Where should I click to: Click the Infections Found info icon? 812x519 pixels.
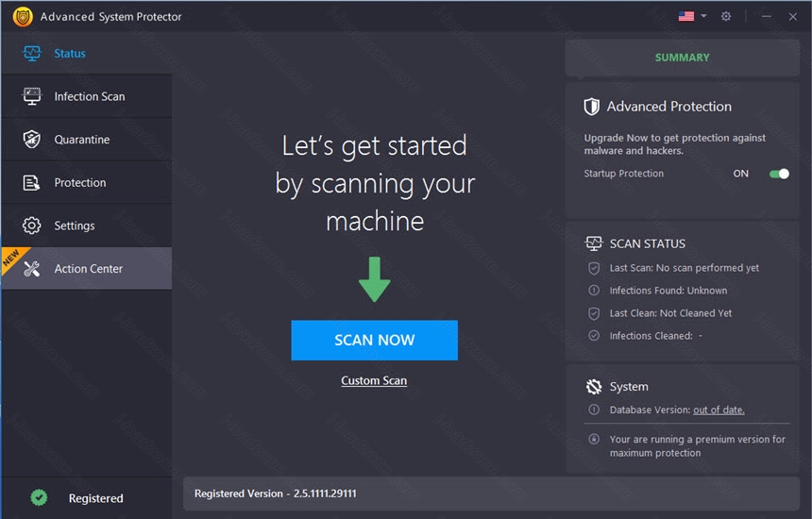[x=594, y=291]
